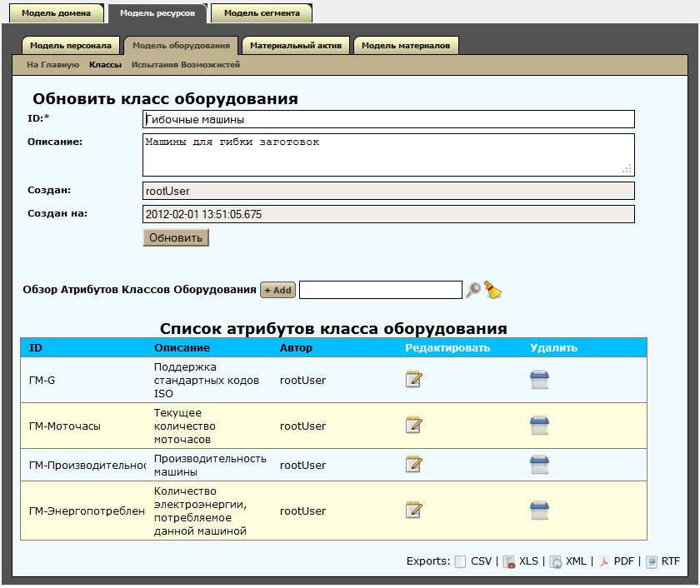Open the Модель домена tab
700x588 pixels.
click(x=57, y=13)
